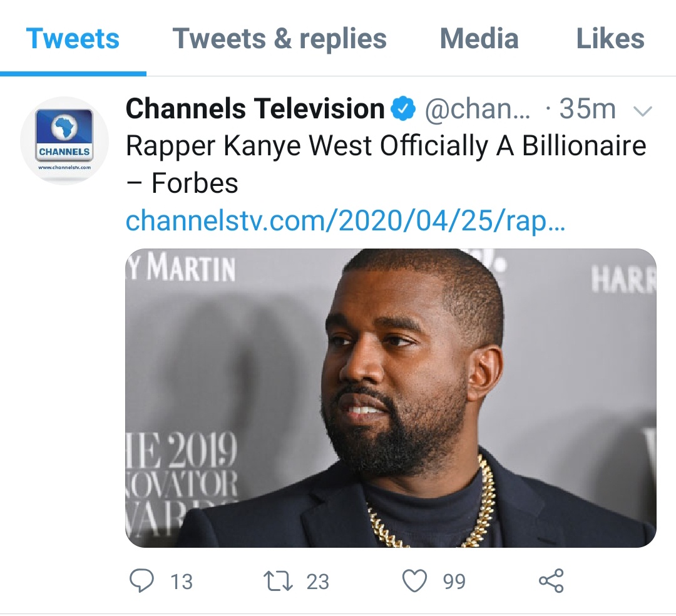Open the Channels Television profile avatar
This screenshot has width=676, height=616.
(x=65, y=141)
